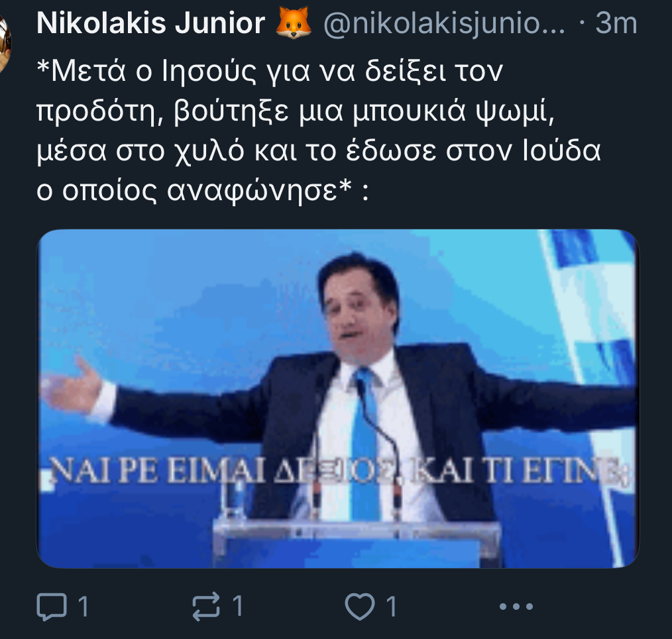Open Nikolakis Junior's profile via display name
Viewport: 672px width, 639px height.
(x=150, y=23)
